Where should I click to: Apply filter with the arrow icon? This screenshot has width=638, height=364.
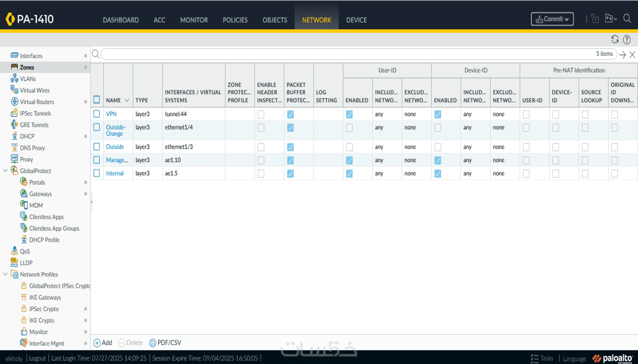pyautogui.click(x=623, y=55)
